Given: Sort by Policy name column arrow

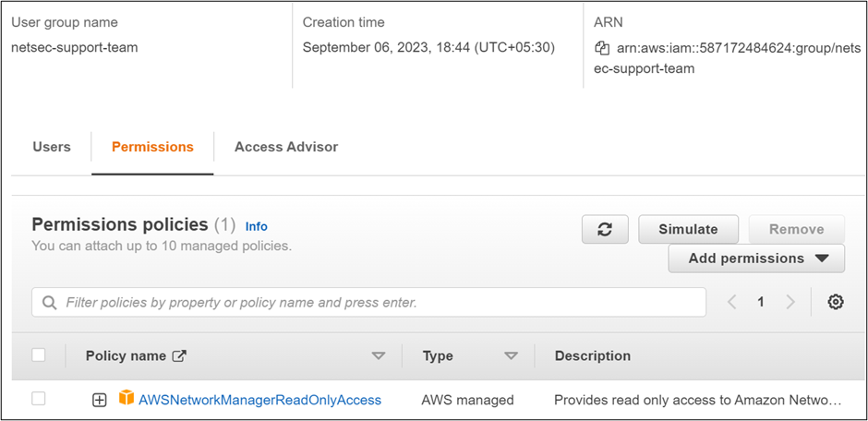Looking at the screenshot, I should click(x=378, y=355).
